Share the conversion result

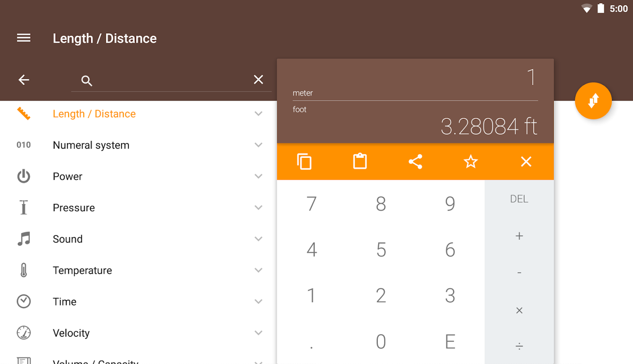click(415, 162)
